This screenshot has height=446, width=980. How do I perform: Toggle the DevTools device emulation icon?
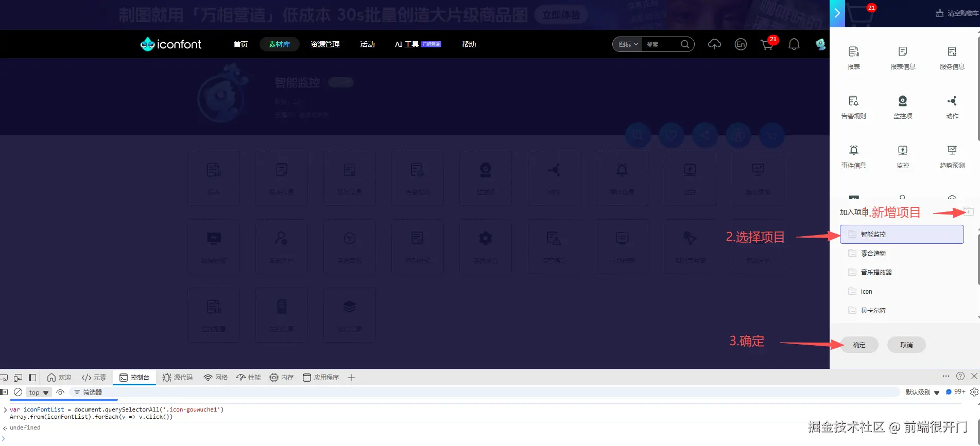18,378
